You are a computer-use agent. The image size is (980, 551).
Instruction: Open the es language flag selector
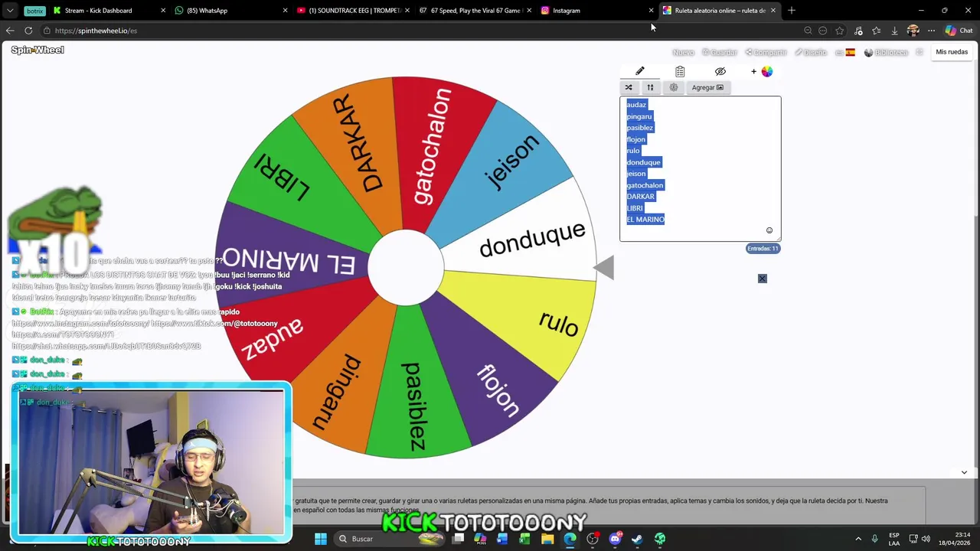click(845, 52)
